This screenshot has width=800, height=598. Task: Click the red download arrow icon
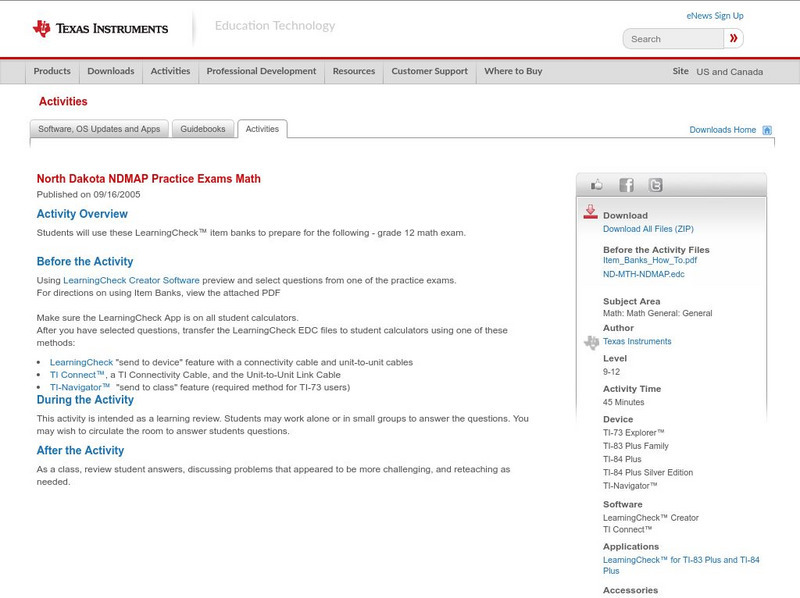click(x=590, y=211)
